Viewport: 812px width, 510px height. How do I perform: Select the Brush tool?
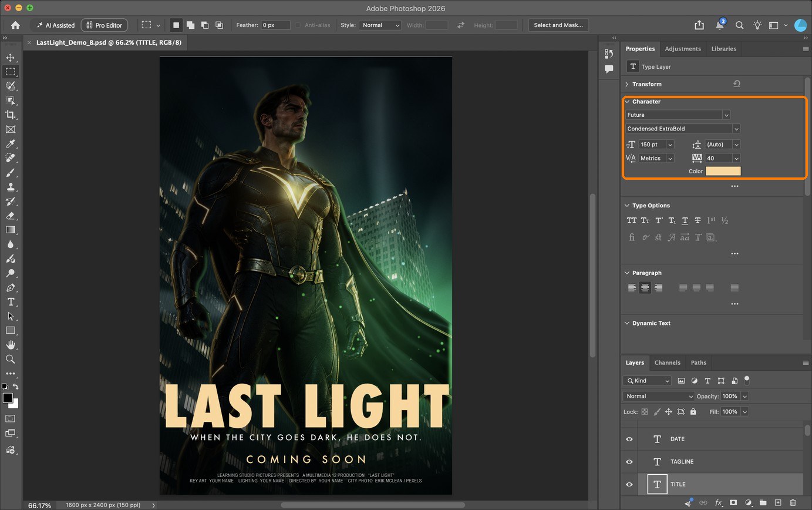[11, 173]
